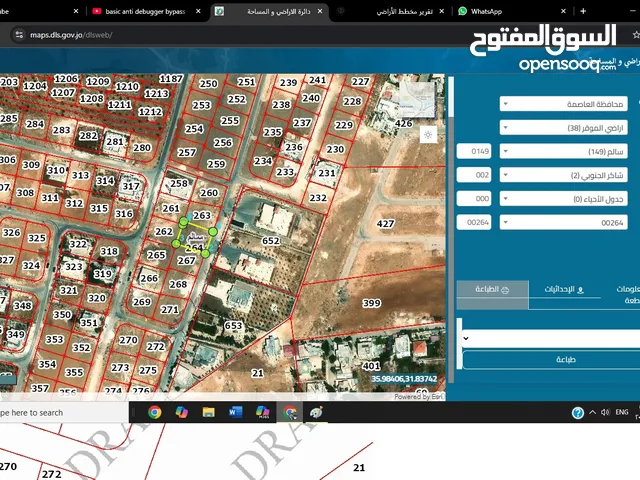Close the تقرير مخطط الأراضي tab

[x=442, y=11]
